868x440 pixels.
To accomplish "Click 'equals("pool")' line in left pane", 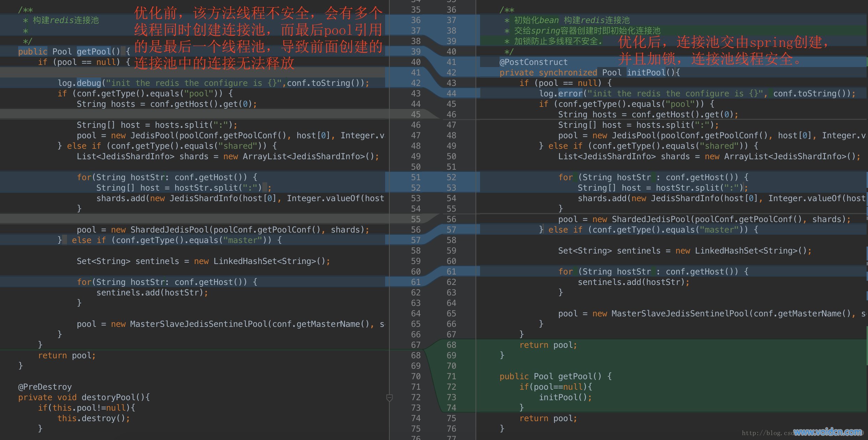I will (x=145, y=94).
